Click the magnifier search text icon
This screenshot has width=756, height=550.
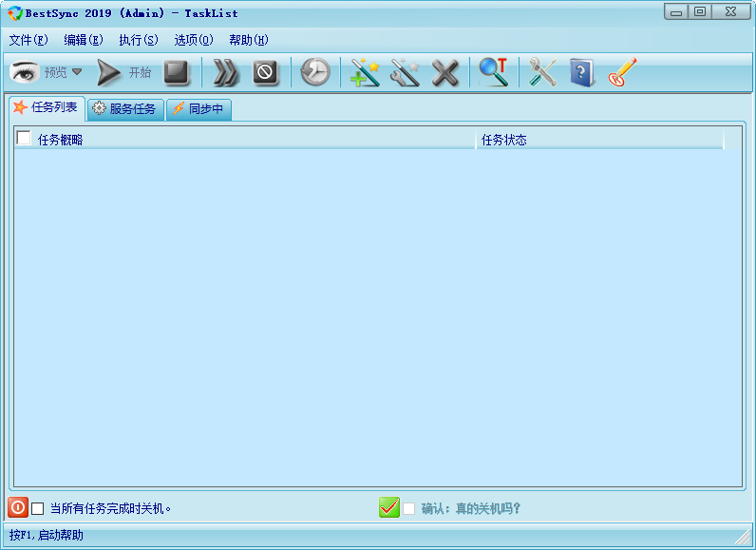(493, 73)
